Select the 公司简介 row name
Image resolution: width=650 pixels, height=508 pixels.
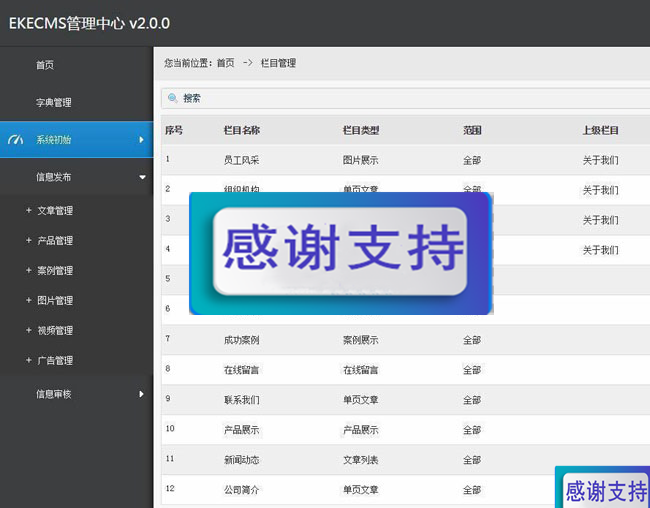pos(242,490)
